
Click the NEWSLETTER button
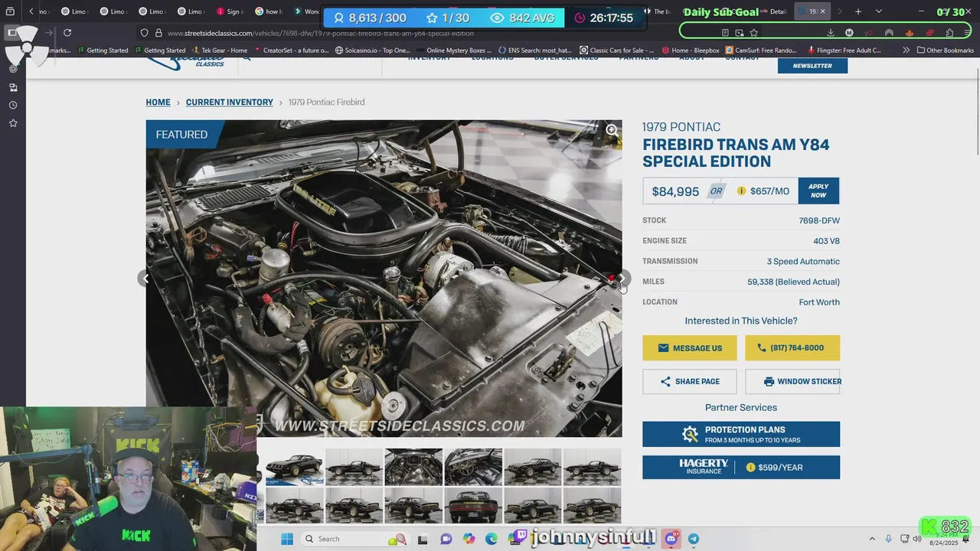coord(812,66)
